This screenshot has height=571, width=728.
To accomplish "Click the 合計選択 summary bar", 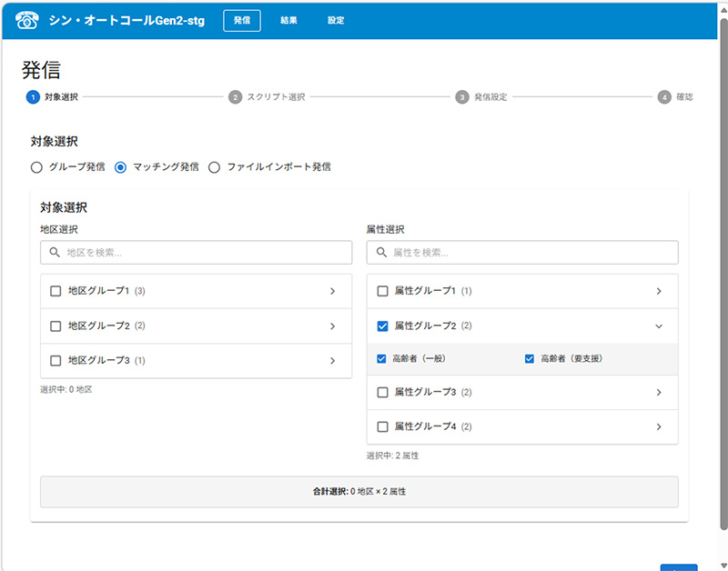I will coord(359,492).
